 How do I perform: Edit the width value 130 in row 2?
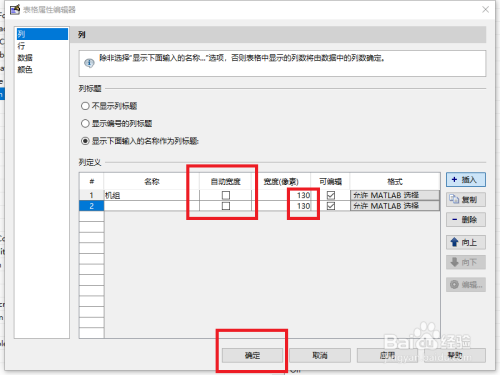coord(281,206)
